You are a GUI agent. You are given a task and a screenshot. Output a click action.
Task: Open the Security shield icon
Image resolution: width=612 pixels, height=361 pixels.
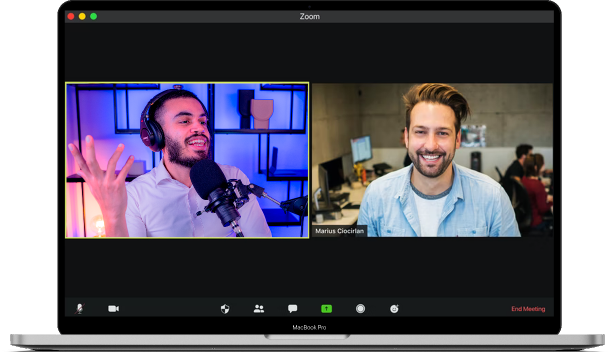tap(225, 309)
